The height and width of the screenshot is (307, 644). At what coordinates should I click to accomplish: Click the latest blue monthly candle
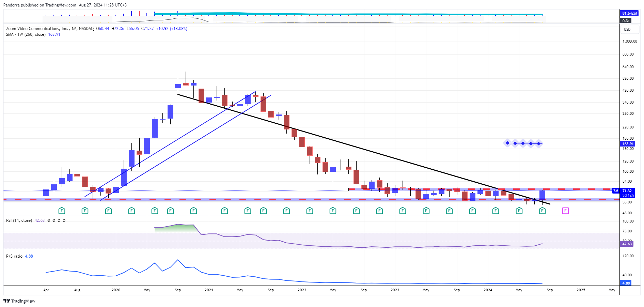pyautogui.click(x=542, y=195)
